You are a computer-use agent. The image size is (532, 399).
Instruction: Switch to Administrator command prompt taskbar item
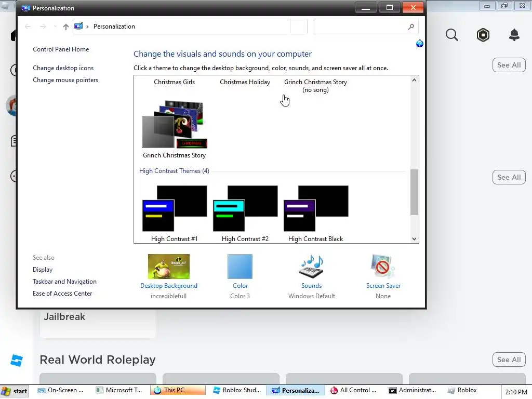pos(413,391)
